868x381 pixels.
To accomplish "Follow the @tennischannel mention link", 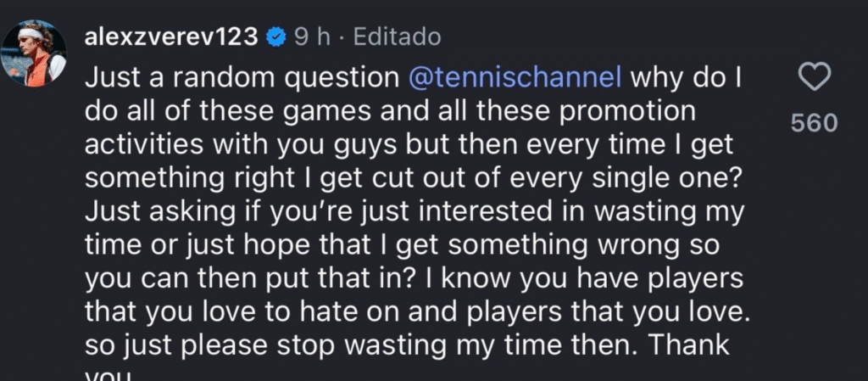I will tap(515, 79).
